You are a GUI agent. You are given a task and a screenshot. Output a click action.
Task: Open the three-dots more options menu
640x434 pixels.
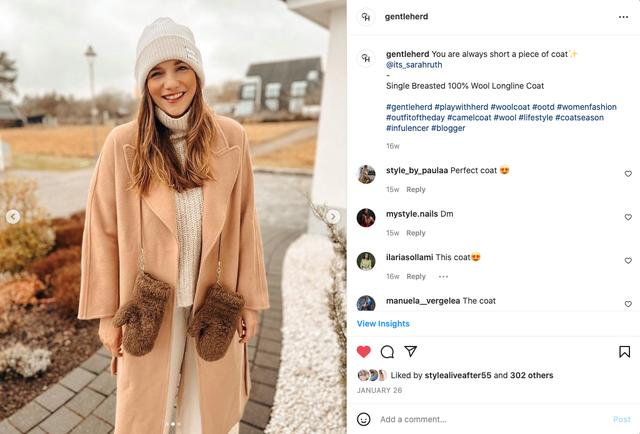[x=624, y=17]
